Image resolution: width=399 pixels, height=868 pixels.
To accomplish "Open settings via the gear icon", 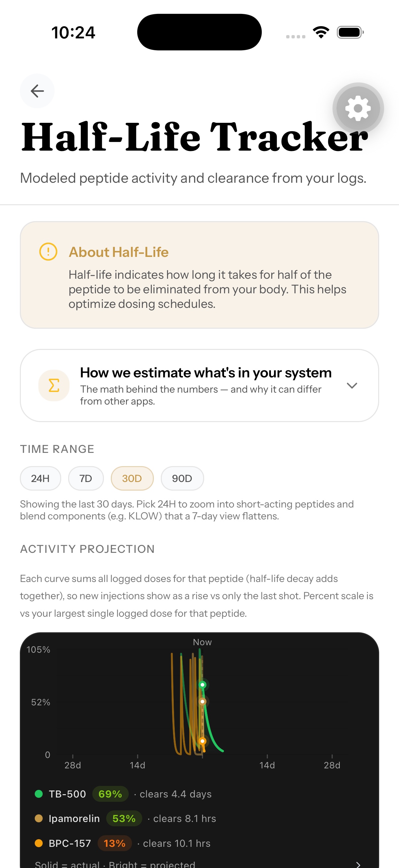I will click(358, 109).
